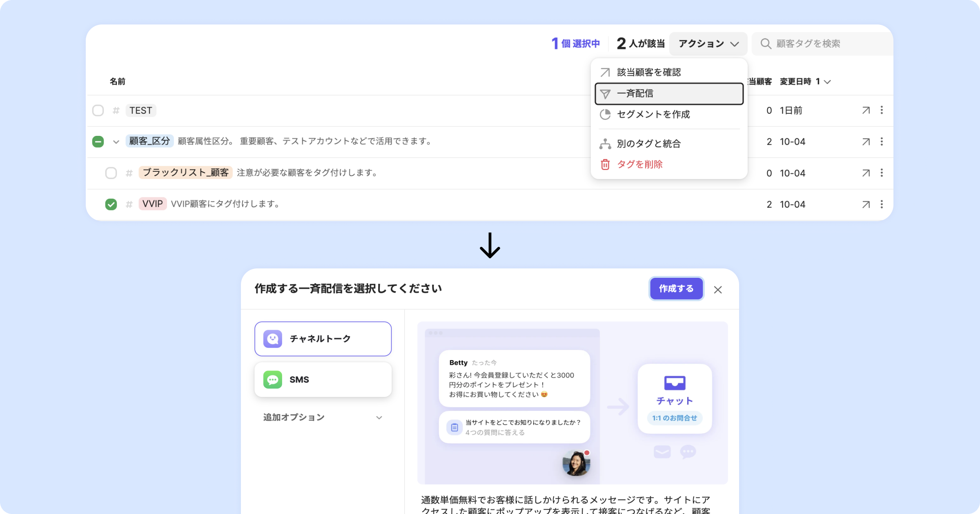980x514 pixels.
Task: Click the red trash icon タグを削除
Action: [605, 164]
